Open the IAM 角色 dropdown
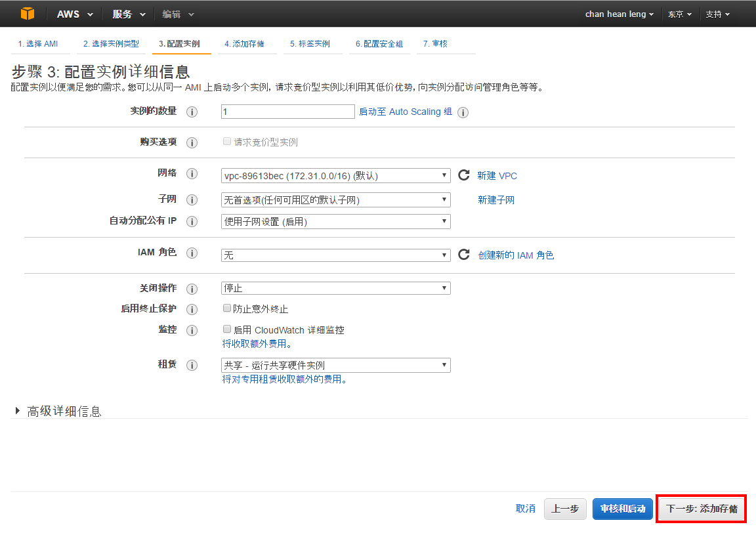 335,255
